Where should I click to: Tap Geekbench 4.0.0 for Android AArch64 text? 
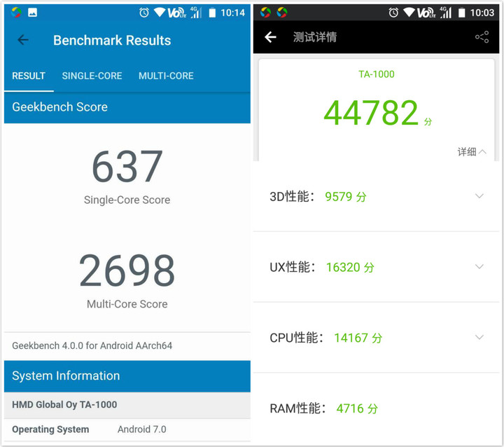click(x=92, y=345)
